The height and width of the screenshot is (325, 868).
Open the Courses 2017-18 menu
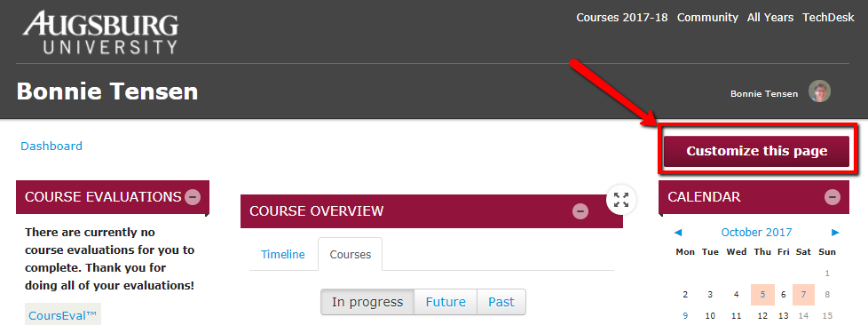click(622, 18)
